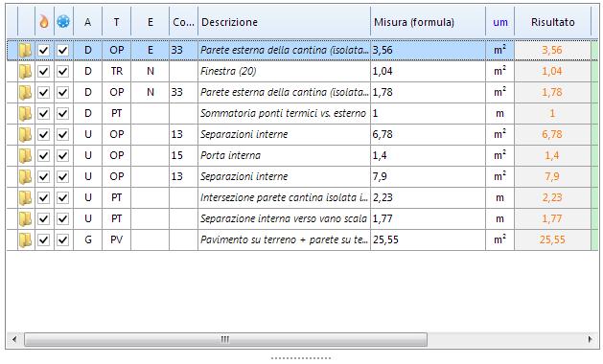The height and width of the screenshot is (364, 603).
Task: Select Separazione interna verso vano scala cell
Action: coord(284,219)
